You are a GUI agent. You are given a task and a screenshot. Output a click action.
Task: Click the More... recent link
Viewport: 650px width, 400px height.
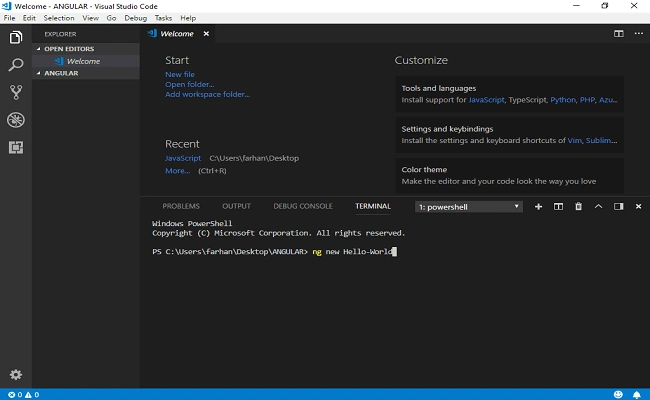[x=177, y=170]
